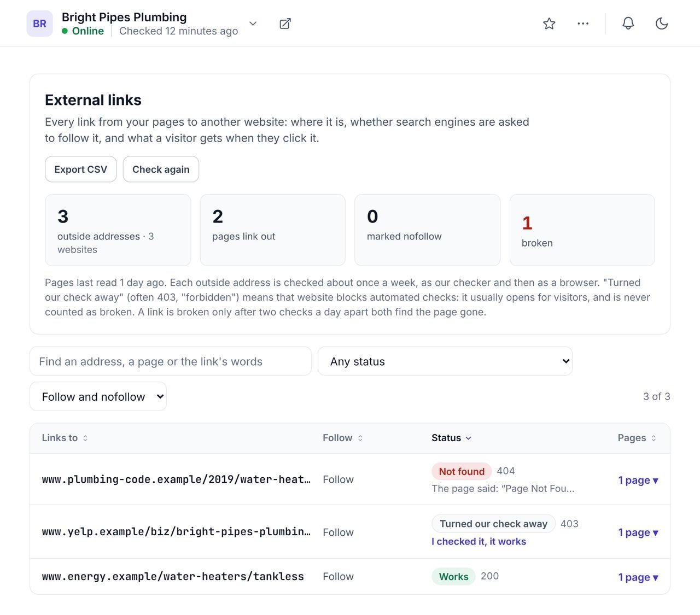Screen dimensions: 700x615
Task: Open the site in a new window icon
Action: (285, 24)
